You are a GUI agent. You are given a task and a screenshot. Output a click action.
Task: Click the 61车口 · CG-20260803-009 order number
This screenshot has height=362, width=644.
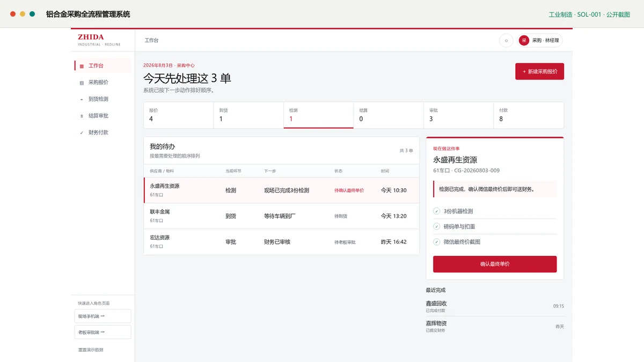[466, 171]
